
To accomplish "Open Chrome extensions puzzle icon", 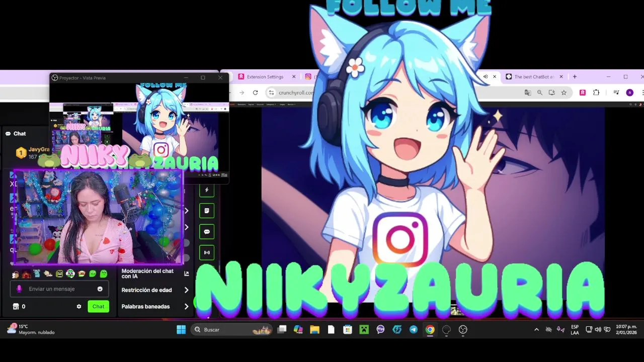I will (596, 93).
